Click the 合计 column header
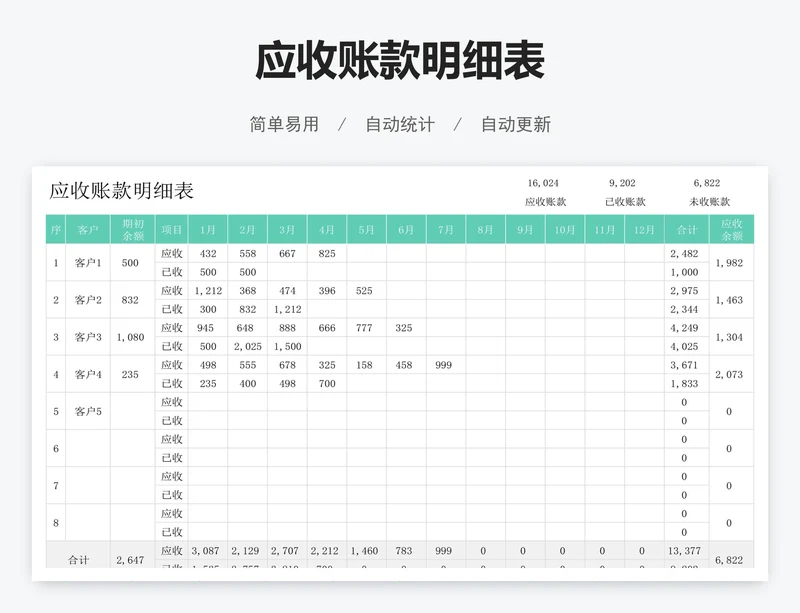 [x=687, y=230]
